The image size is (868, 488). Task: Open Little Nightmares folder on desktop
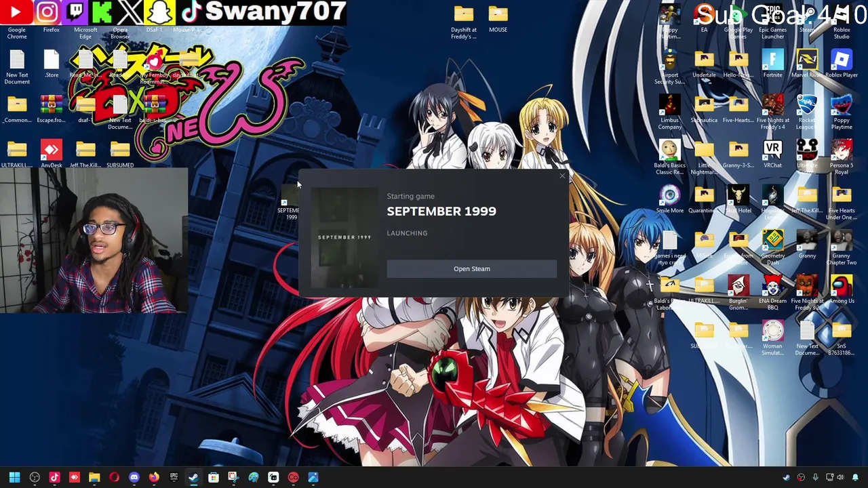coord(704,157)
